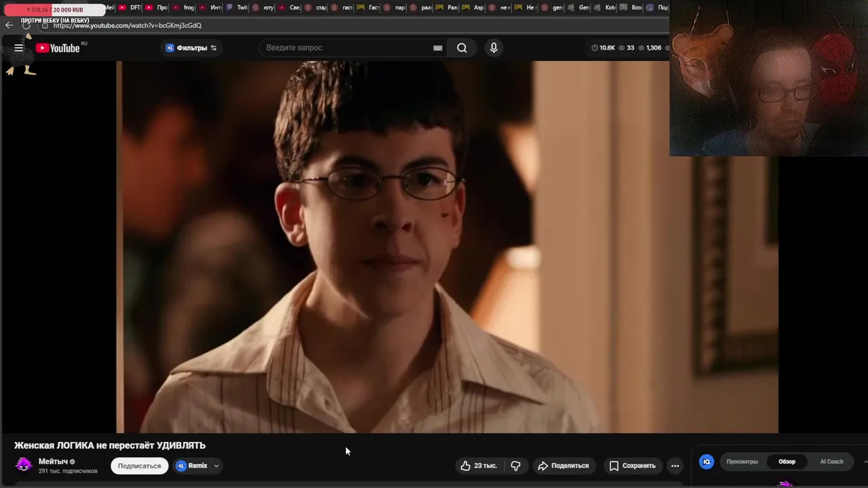The width and height of the screenshot is (868, 488).
Task: Switch to the Обзор tab
Action: click(x=787, y=462)
